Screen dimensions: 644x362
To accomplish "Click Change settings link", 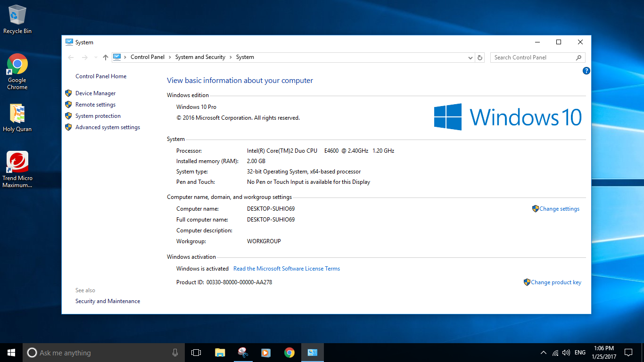I will click(559, 209).
